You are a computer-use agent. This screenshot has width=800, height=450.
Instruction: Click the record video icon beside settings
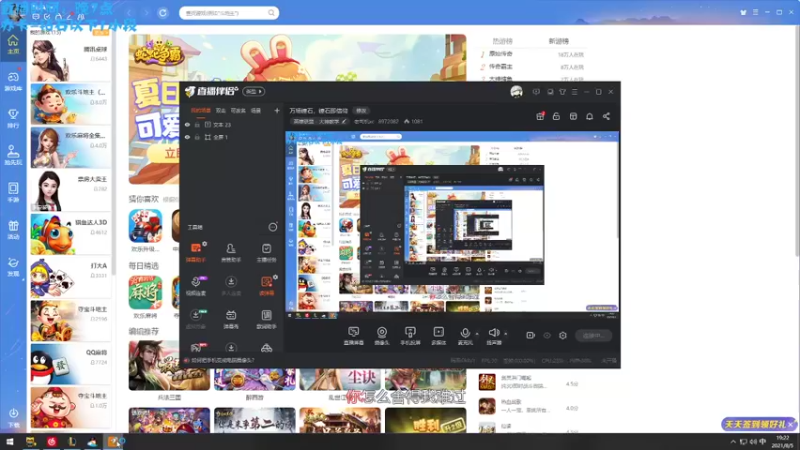(531, 335)
